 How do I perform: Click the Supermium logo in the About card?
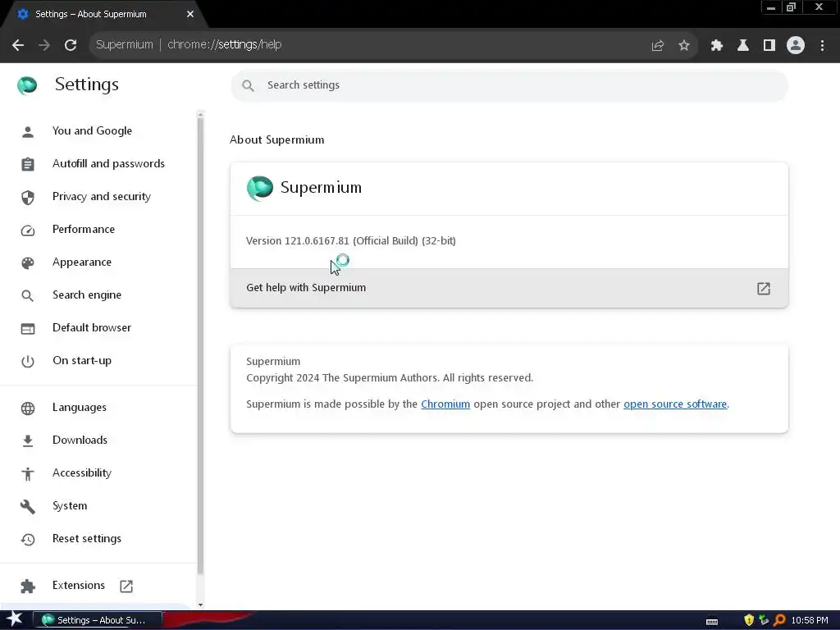[x=260, y=188]
